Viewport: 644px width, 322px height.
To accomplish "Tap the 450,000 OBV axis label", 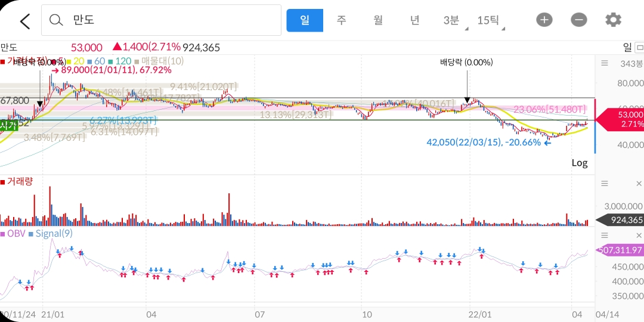I will coord(627,267).
